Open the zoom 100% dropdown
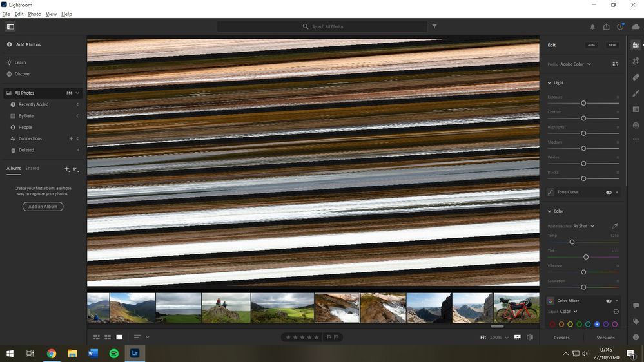The width and height of the screenshot is (644, 362). [x=498, y=338]
